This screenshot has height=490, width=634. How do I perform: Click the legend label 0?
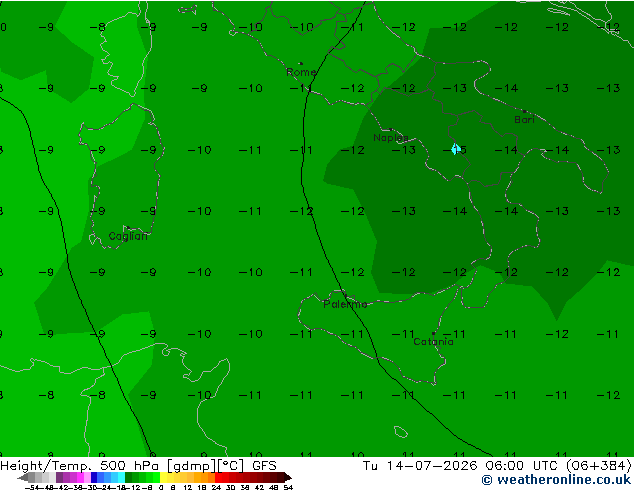(161, 488)
